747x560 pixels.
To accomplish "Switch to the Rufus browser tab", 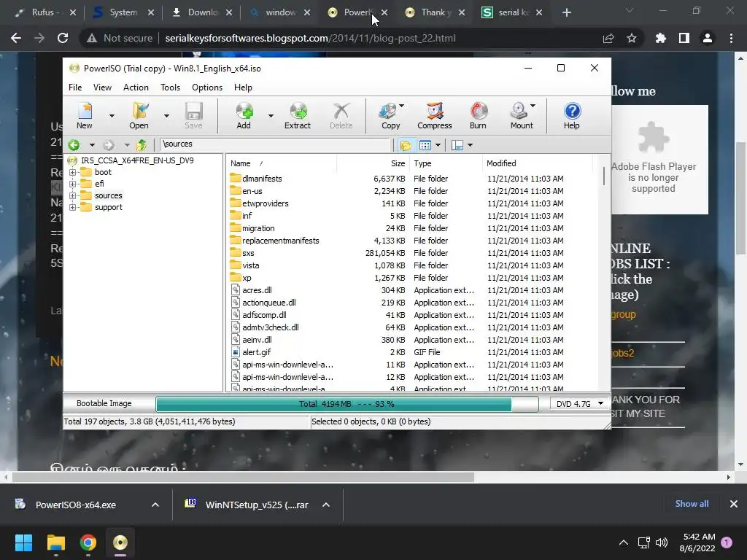I will (x=45, y=12).
